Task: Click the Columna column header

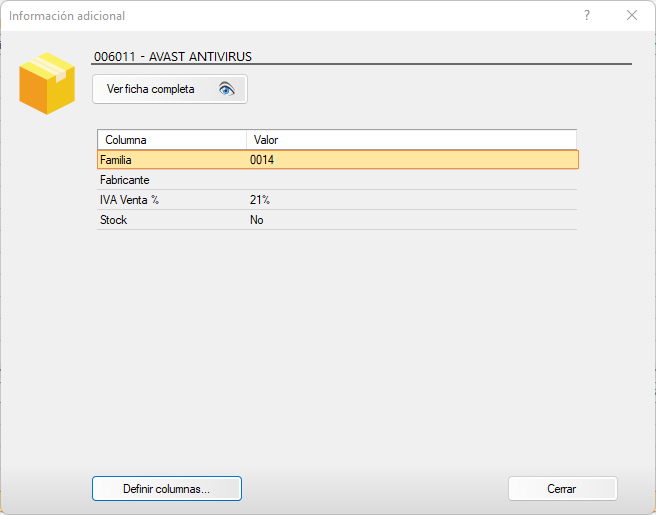Action: pos(126,140)
